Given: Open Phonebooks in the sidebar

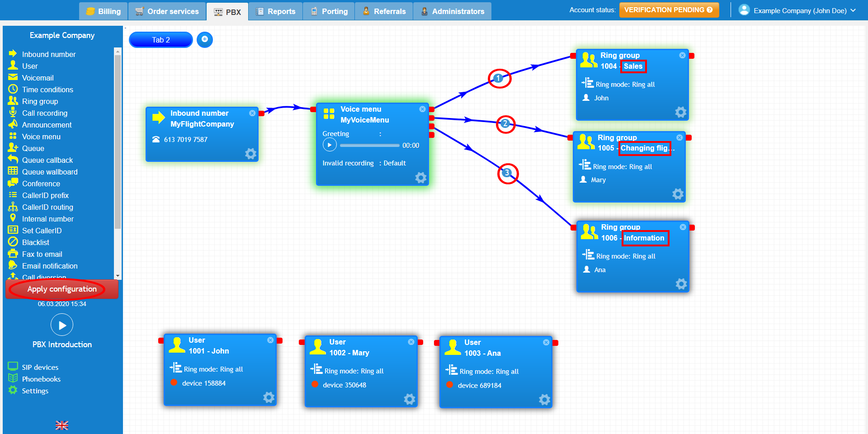Looking at the screenshot, I should click(x=34, y=379).
